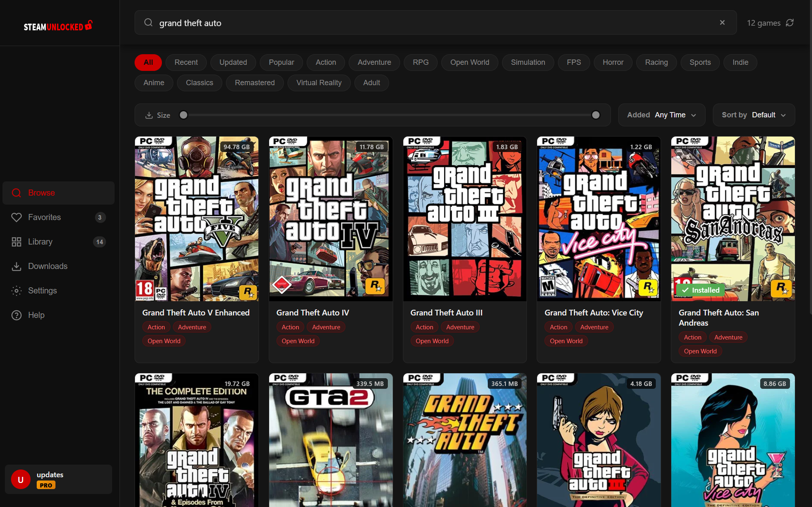Open the Library section
The height and width of the screenshot is (507, 812).
(58, 242)
